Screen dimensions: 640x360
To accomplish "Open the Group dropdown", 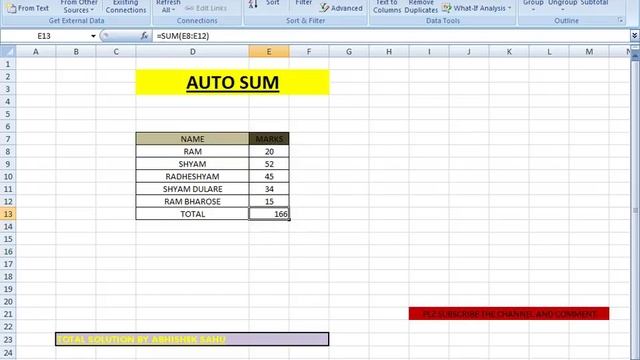I will pyautogui.click(x=533, y=5).
